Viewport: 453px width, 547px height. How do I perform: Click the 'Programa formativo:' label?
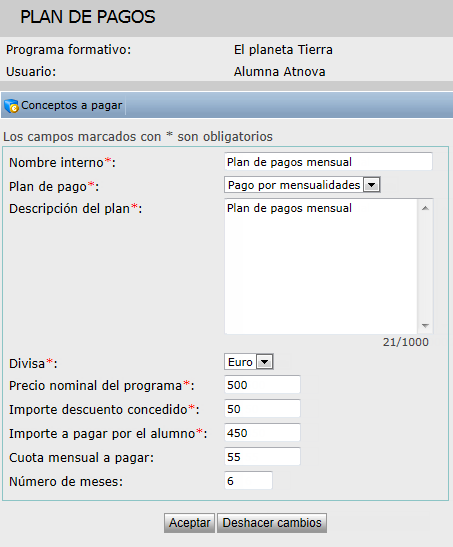[x=68, y=50]
